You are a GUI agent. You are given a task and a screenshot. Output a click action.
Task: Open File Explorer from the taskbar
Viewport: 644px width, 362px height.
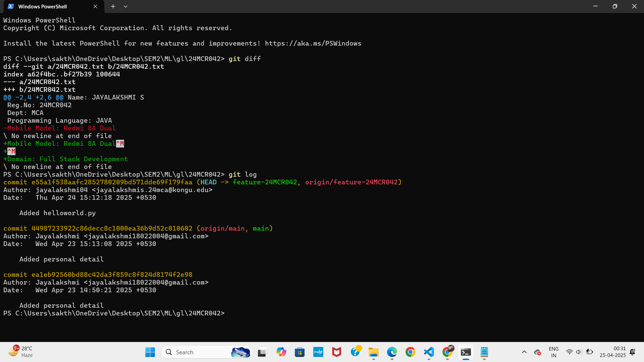point(373,352)
